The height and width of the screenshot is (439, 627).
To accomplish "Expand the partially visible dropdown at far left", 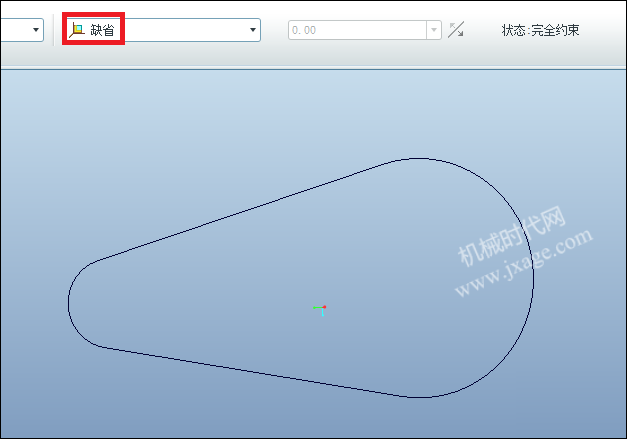I will 36,30.
